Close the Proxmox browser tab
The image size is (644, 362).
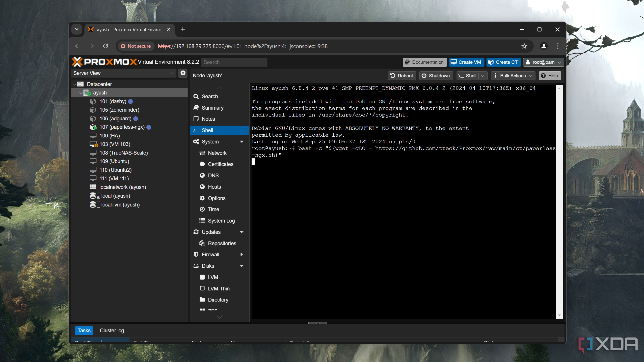(169, 29)
